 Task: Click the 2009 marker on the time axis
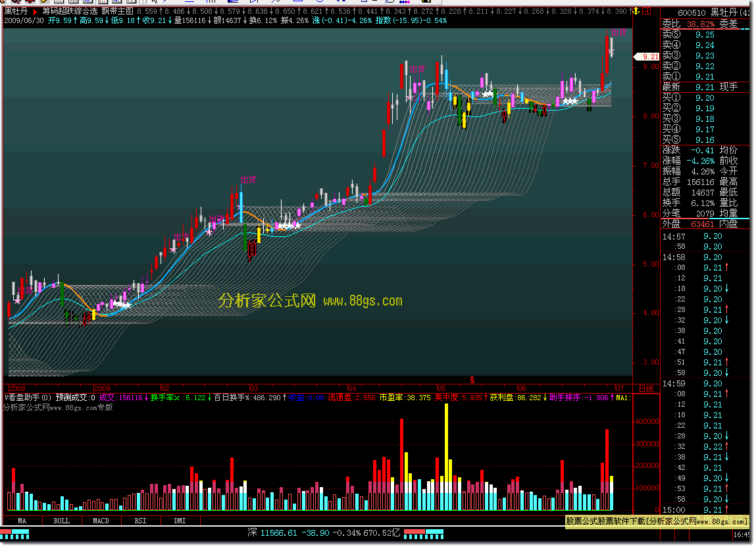[102, 388]
